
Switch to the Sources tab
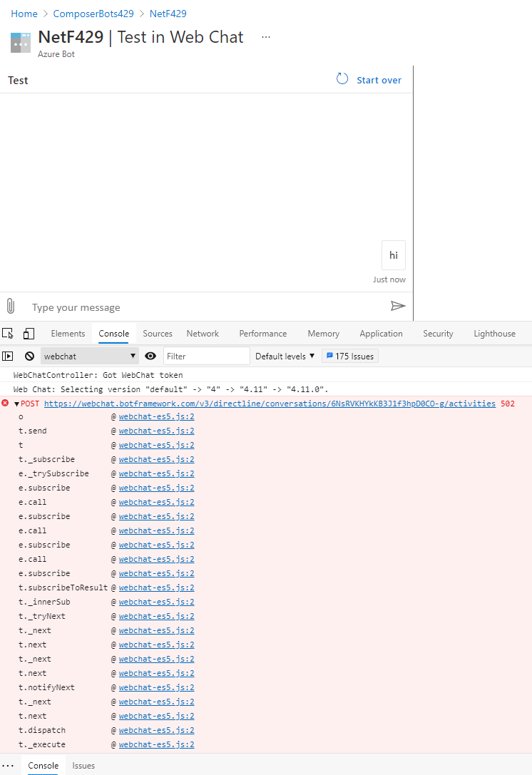(158, 334)
